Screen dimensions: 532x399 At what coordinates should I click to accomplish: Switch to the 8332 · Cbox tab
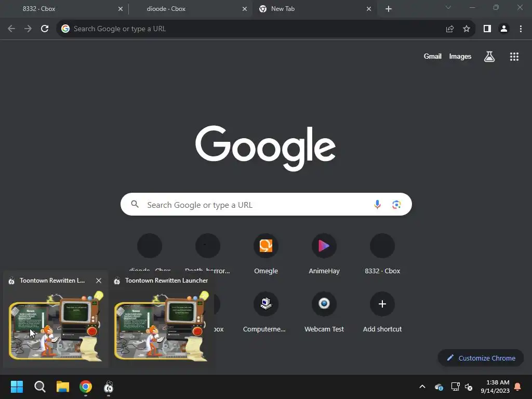click(64, 9)
